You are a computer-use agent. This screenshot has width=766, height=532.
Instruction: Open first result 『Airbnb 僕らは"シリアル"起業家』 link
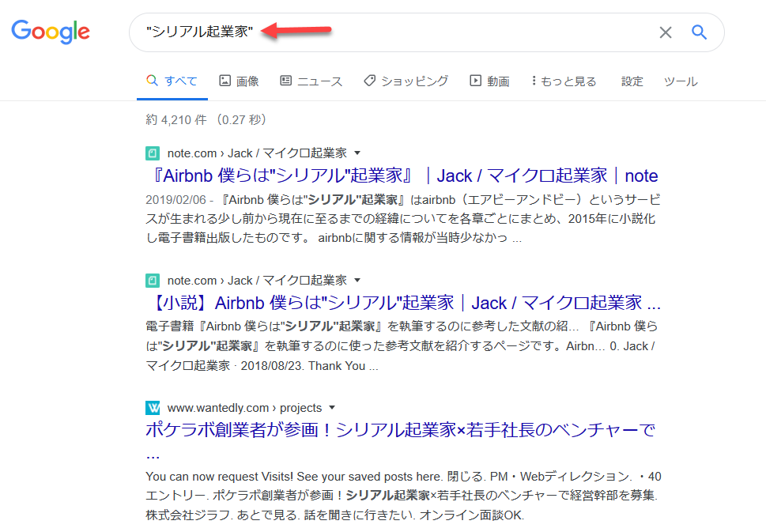click(402, 175)
